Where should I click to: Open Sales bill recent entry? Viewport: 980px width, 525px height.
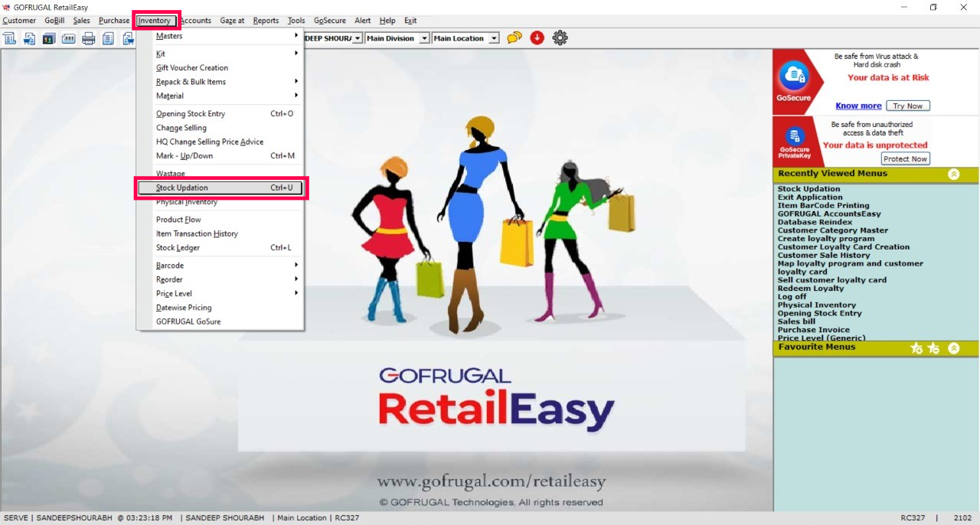click(797, 321)
